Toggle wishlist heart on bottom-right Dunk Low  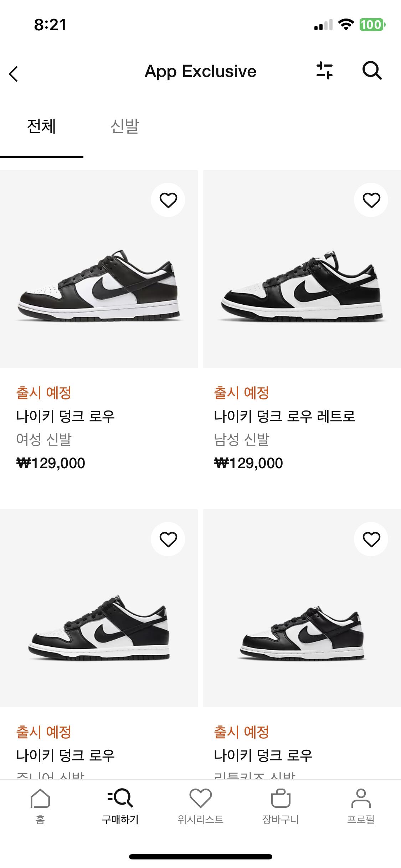click(371, 539)
